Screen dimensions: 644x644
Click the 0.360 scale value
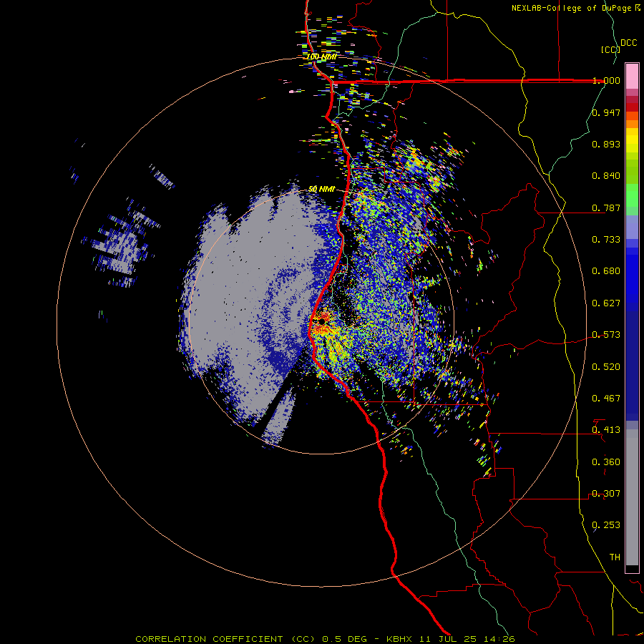click(x=606, y=462)
